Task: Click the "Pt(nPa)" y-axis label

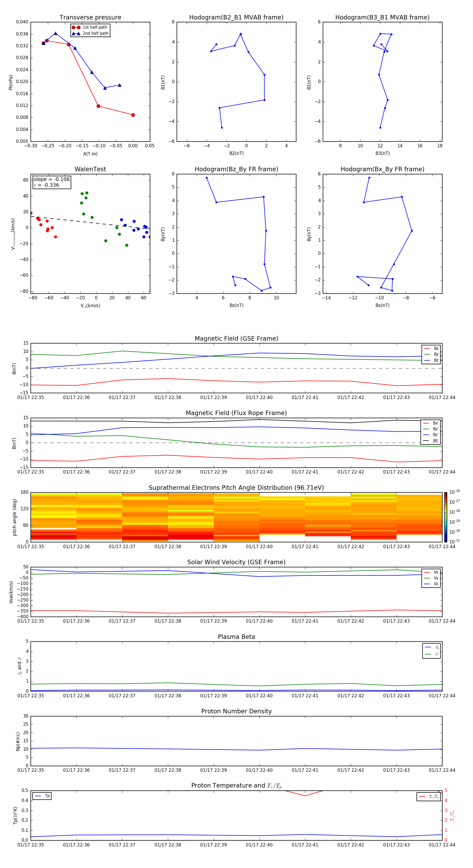Action: pyautogui.click(x=11, y=82)
